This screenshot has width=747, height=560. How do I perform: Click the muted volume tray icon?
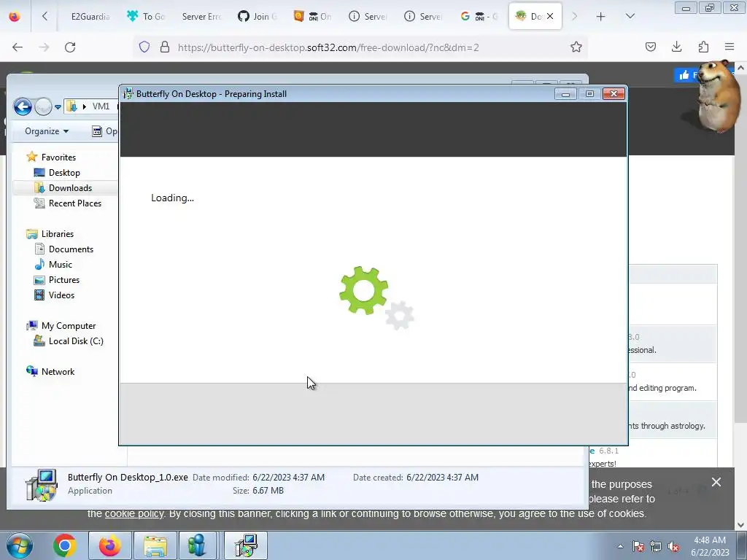[x=673, y=546]
